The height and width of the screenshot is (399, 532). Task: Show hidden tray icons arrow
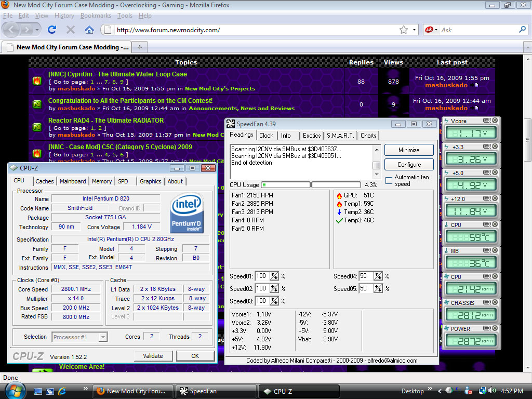pos(440,391)
